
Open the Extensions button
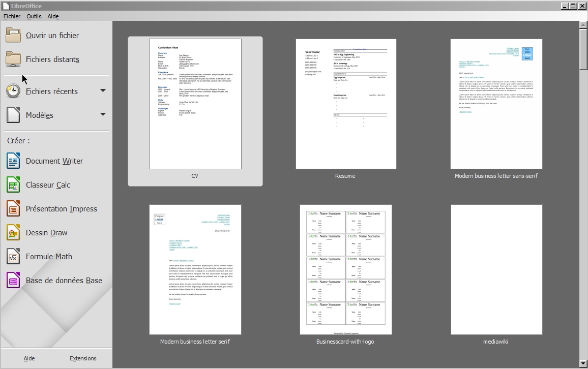(83, 358)
